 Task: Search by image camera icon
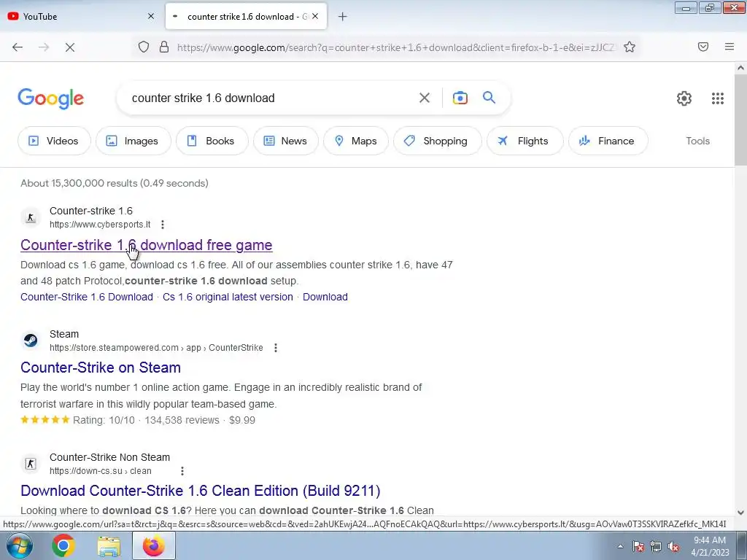460,98
